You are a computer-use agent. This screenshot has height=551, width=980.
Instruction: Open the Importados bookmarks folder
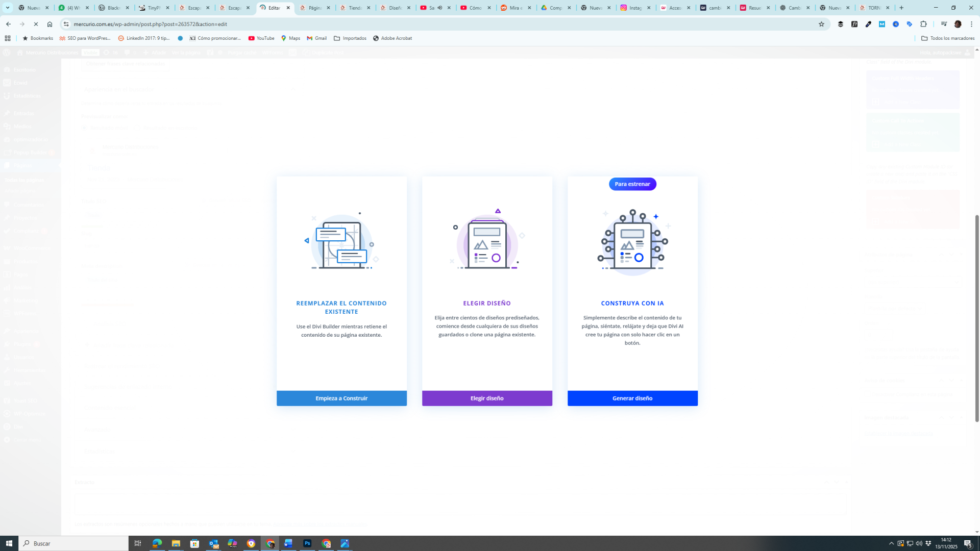coord(350,38)
